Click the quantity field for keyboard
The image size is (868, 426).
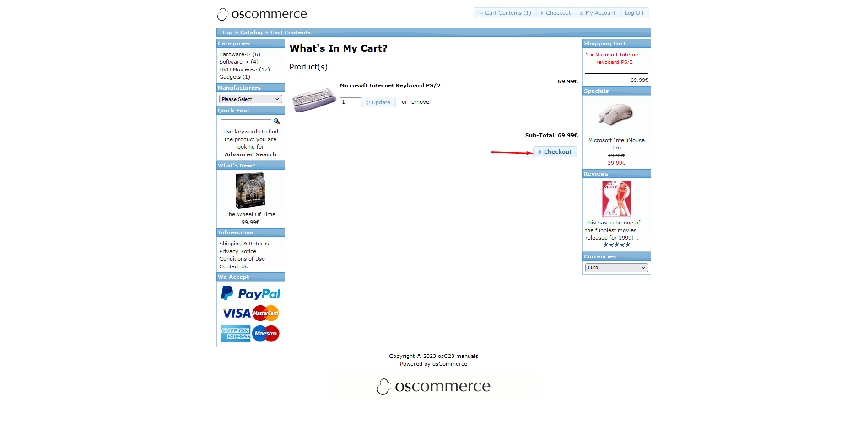pyautogui.click(x=350, y=102)
